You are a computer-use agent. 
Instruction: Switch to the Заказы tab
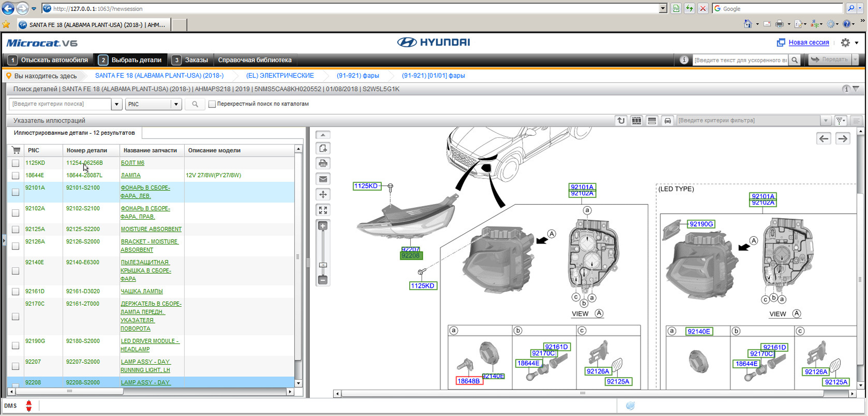pyautogui.click(x=191, y=60)
